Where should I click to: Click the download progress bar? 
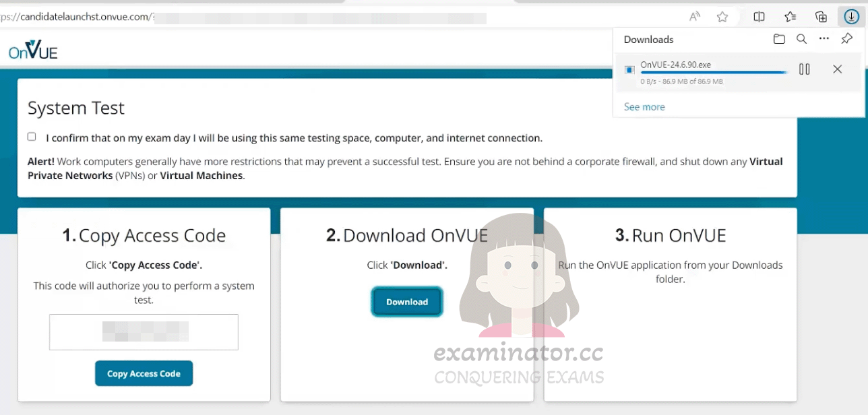(714, 73)
